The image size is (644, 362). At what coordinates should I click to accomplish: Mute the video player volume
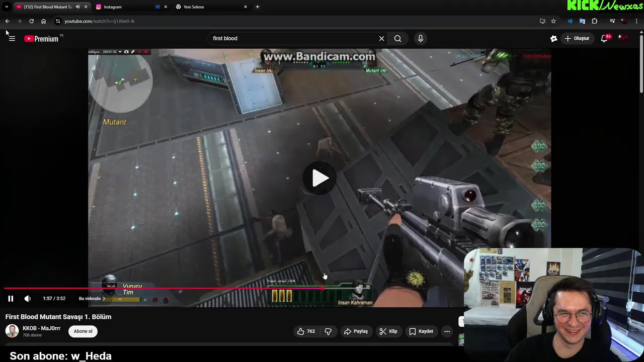28,299
